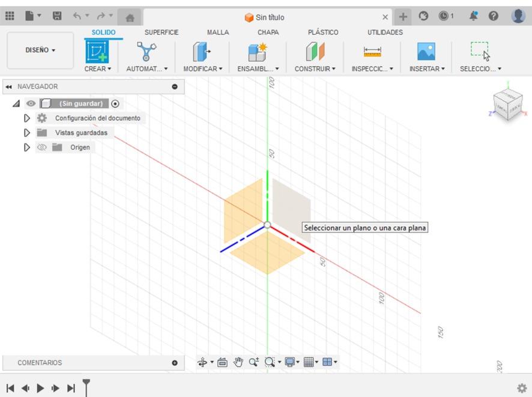Click the Measure inspect icon

[372, 52]
